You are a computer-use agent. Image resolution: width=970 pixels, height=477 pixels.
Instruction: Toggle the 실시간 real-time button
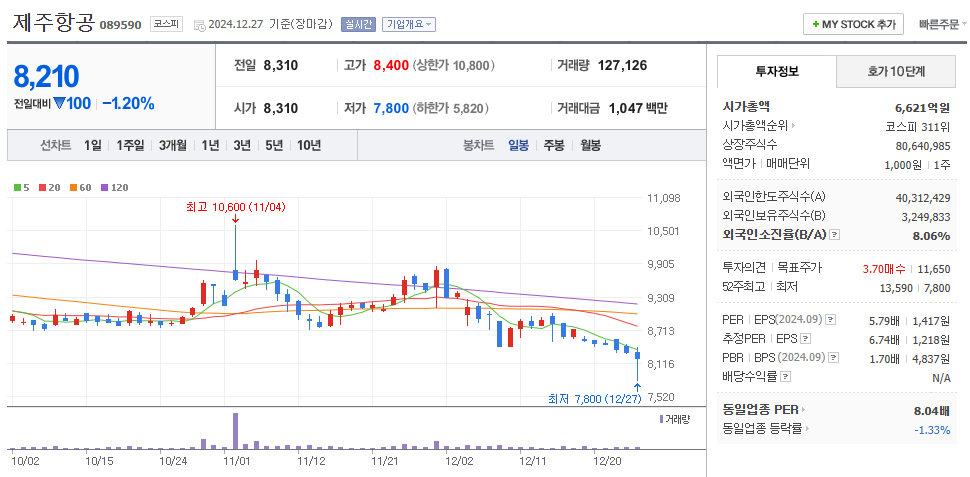coord(358,24)
